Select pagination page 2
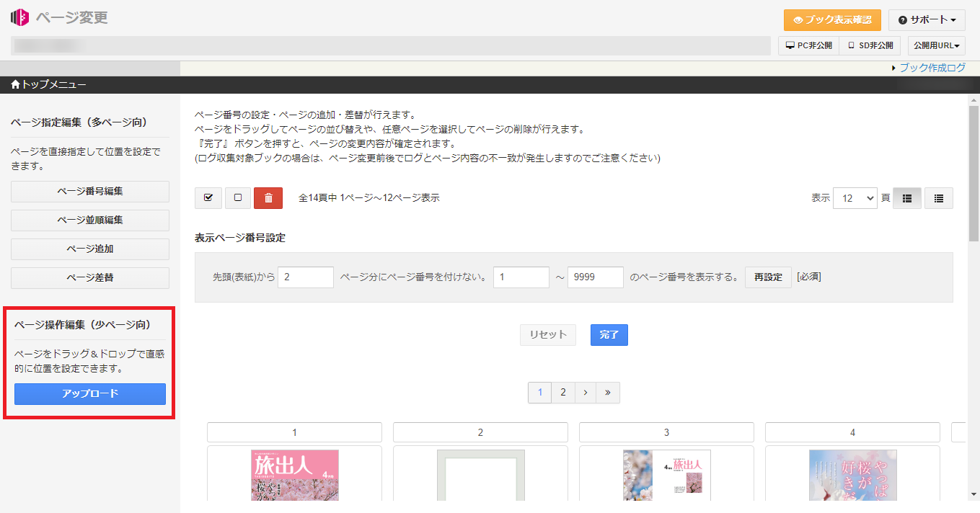The width and height of the screenshot is (980, 513). pyautogui.click(x=562, y=392)
